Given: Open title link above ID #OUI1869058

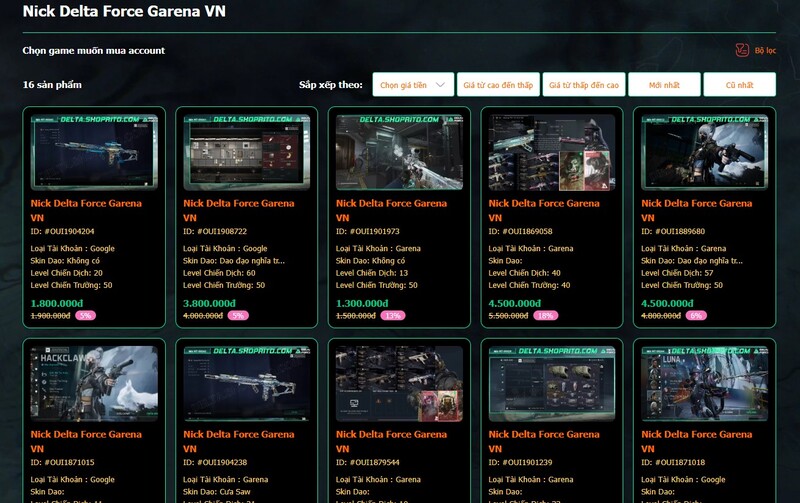Looking at the screenshot, I should (544, 210).
